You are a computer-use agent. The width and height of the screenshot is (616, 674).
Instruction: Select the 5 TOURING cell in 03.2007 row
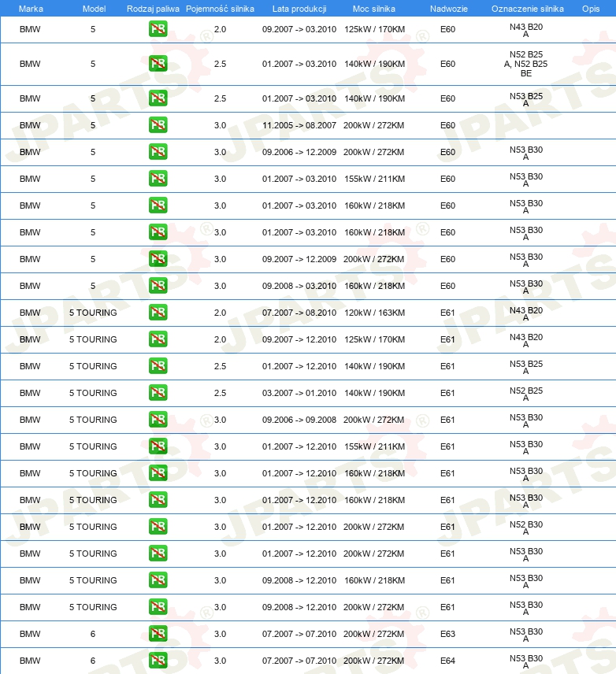pyautogui.click(x=93, y=393)
